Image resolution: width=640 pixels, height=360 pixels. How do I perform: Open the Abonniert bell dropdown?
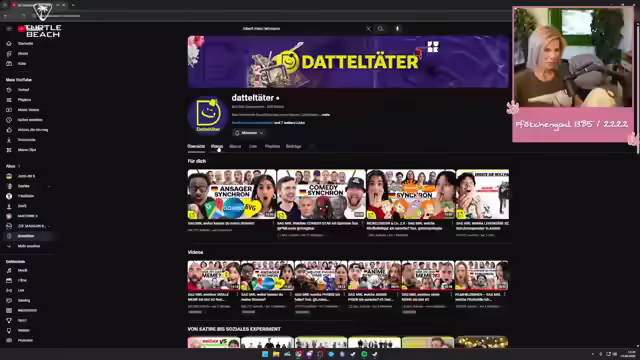(249, 133)
